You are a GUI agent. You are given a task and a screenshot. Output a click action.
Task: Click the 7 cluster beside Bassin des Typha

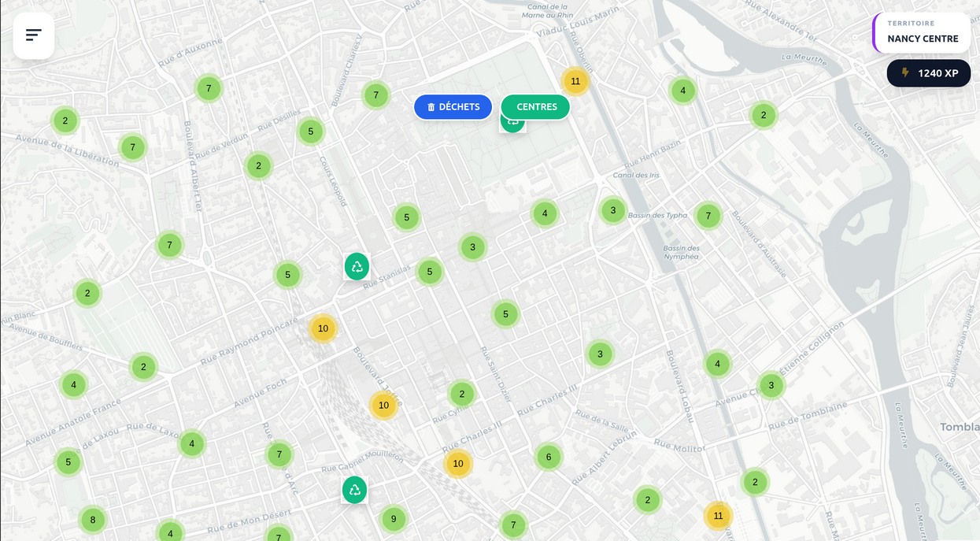click(708, 216)
